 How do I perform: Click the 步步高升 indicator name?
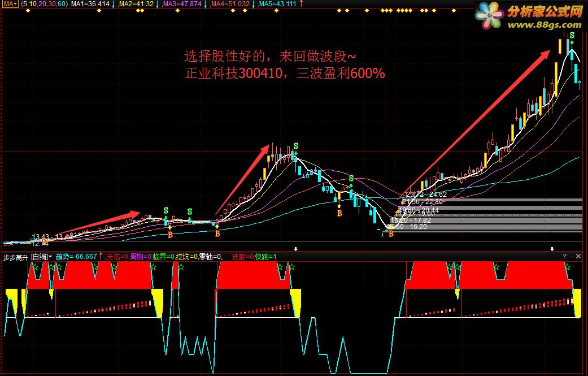click(x=16, y=257)
